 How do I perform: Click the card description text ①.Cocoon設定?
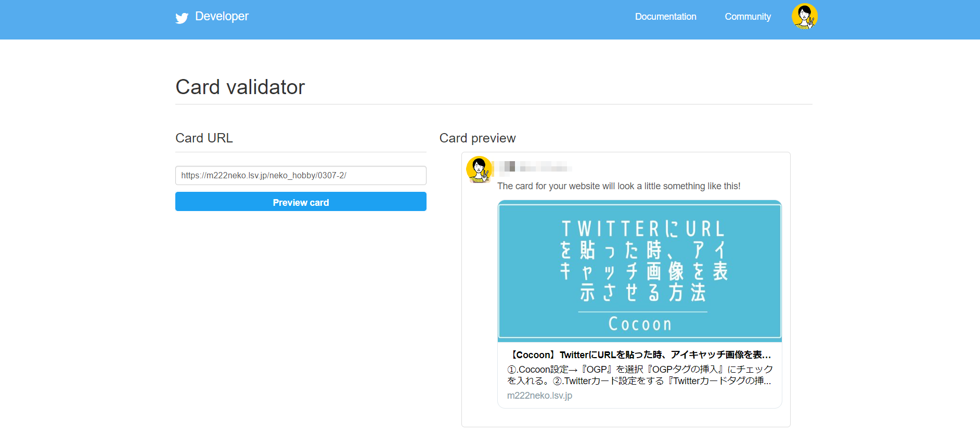[x=639, y=375]
